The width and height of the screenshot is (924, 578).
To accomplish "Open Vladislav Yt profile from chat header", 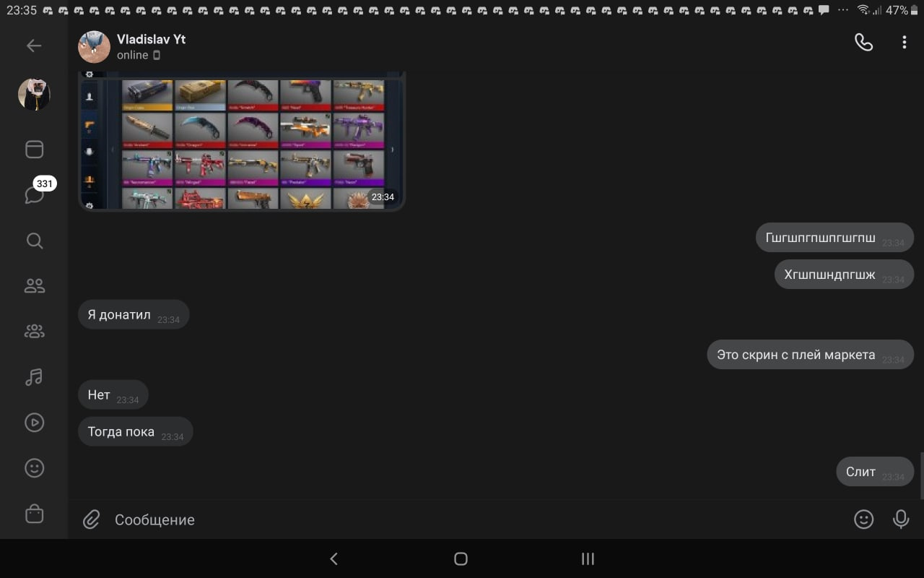I will click(151, 46).
